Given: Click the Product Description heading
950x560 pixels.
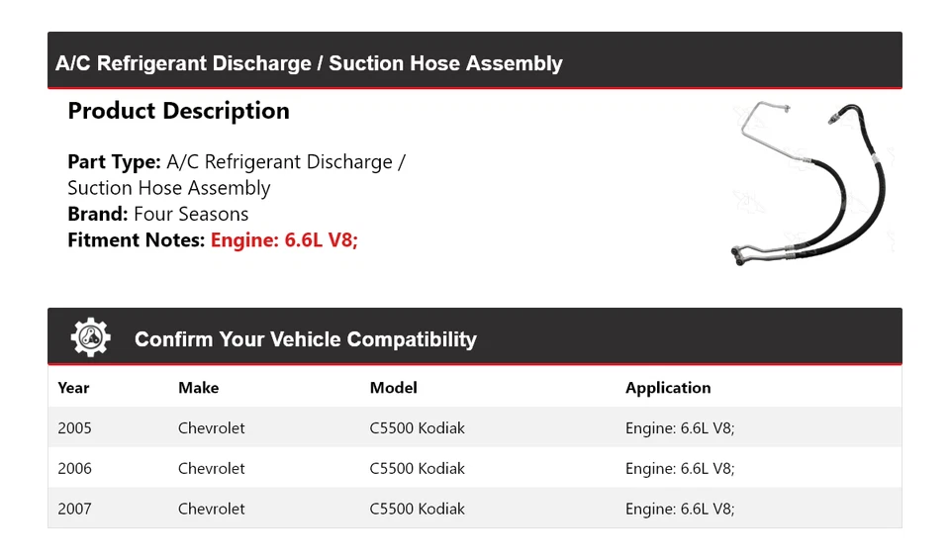Looking at the screenshot, I should click(178, 111).
